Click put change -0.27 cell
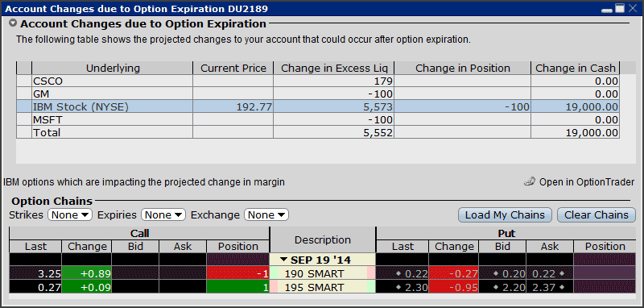 click(x=453, y=273)
